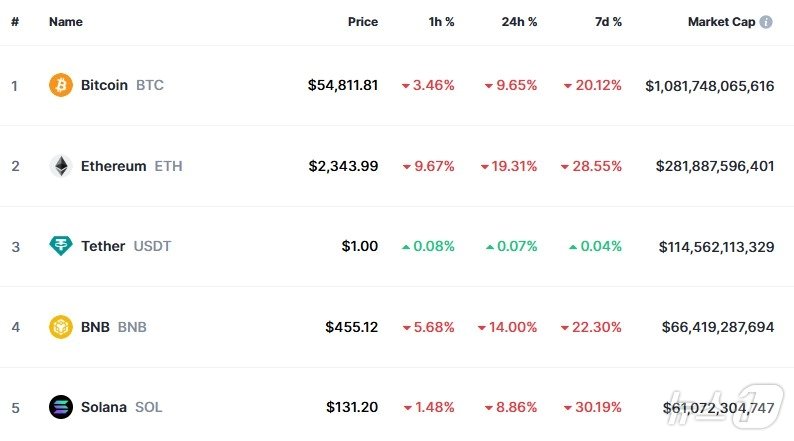This screenshot has width=794, height=441.
Task: Click the Solana black logo icon
Action: coord(61,407)
